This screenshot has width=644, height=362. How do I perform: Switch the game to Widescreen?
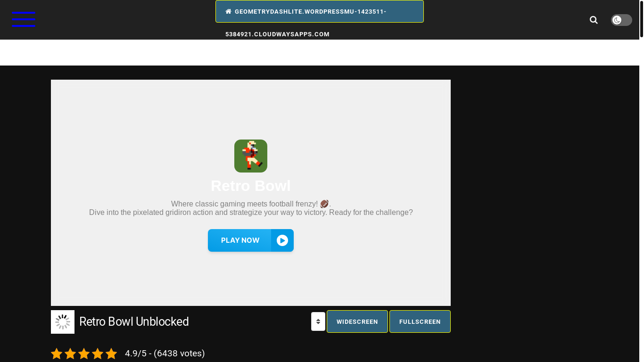point(357,321)
